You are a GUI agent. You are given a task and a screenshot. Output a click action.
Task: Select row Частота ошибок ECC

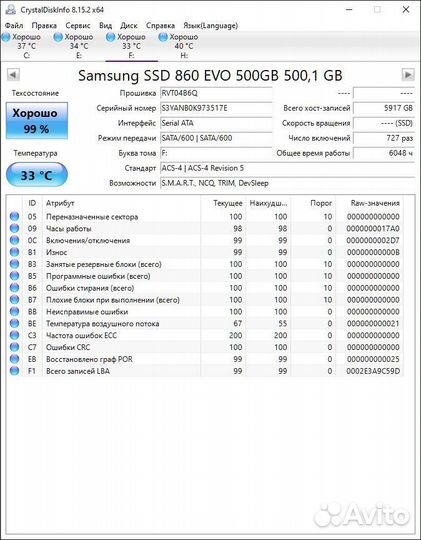coord(205,335)
